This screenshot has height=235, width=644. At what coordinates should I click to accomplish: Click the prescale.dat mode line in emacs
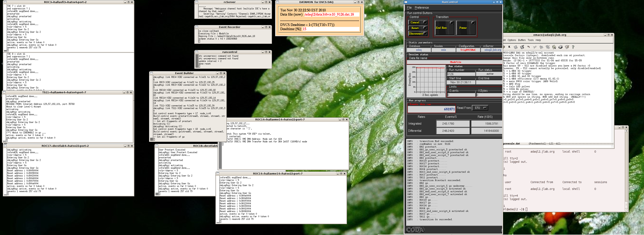tap(558, 144)
